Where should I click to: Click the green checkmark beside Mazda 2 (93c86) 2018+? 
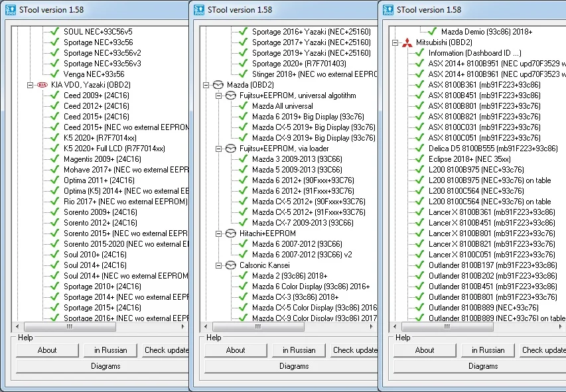click(x=244, y=276)
